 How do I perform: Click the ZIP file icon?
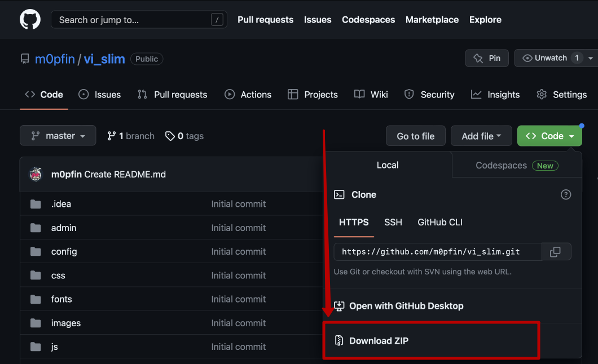point(339,340)
